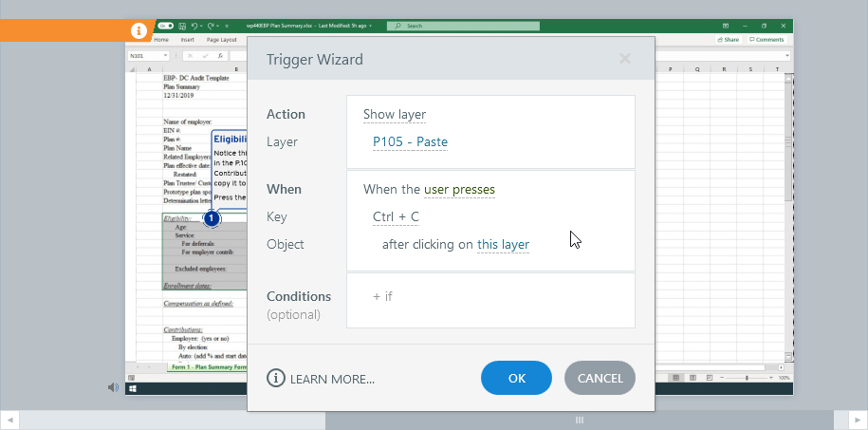Change the 'Show layer' action
The width and height of the screenshot is (868, 430).
click(394, 115)
